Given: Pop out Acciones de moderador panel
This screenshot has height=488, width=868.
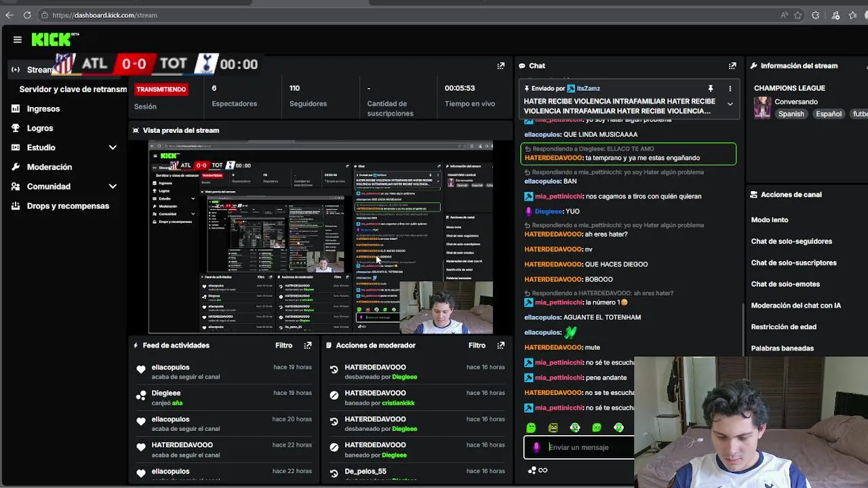Looking at the screenshot, I should coord(500,345).
